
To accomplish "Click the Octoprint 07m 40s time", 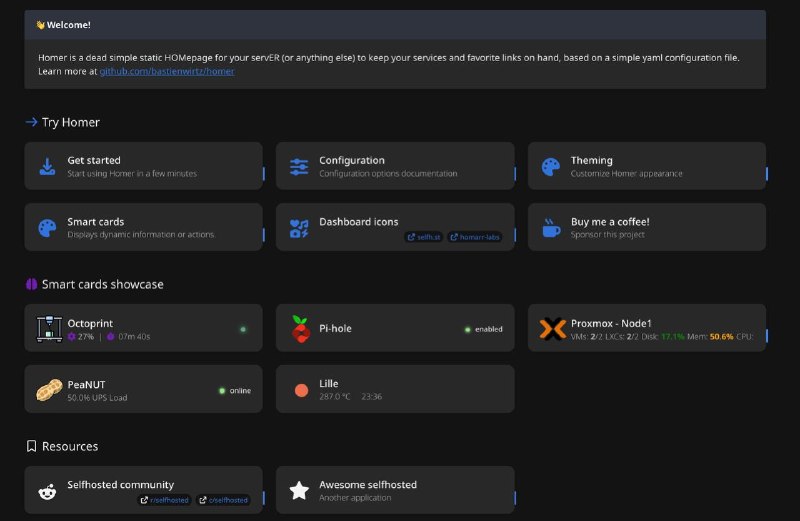I will 134,337.
